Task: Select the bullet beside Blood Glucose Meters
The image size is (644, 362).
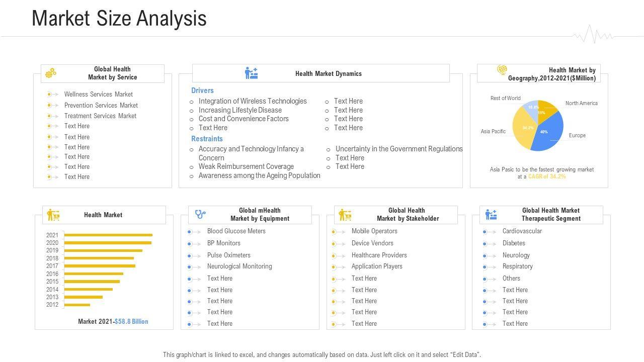Action: pyautogui.click(x=190, y=232)
